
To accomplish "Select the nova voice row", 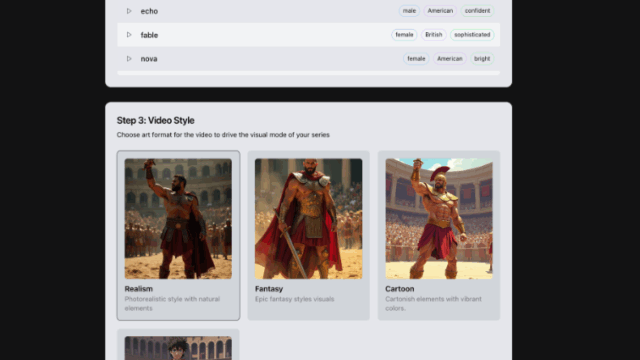I will [309, 59].
